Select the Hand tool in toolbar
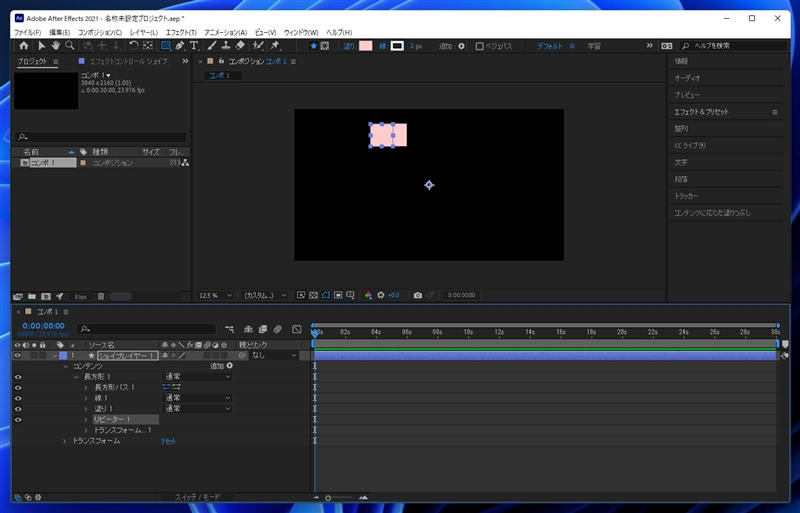 point(55,46)
